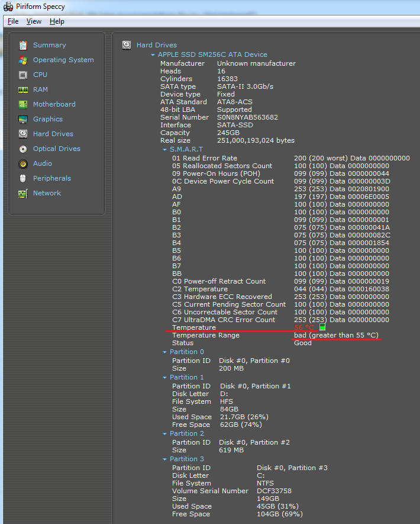Open the Optical Drives section
The width and height of the screenshot is (420, 524).
(x=57, y=149)
